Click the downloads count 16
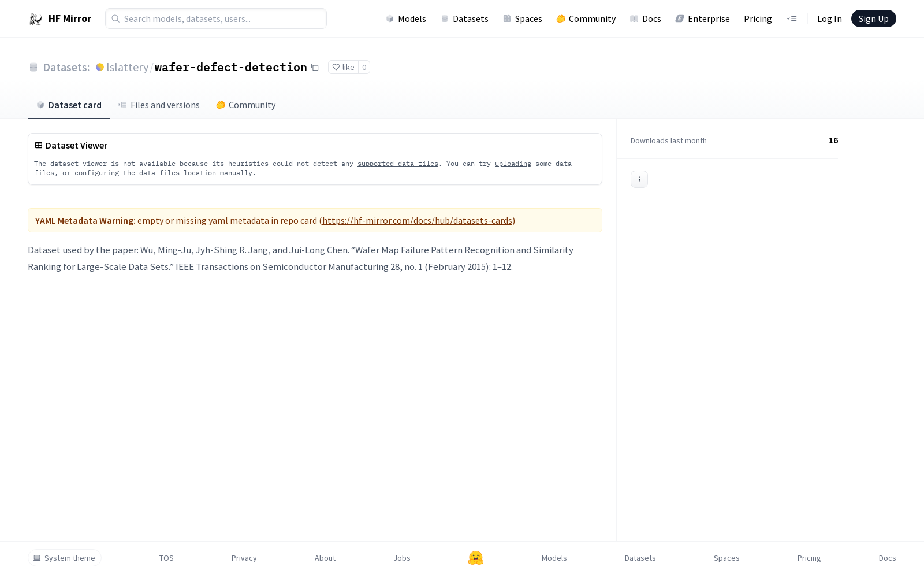Image resolution: width=924 pixels, height=578 pixels. pos(833,140)
